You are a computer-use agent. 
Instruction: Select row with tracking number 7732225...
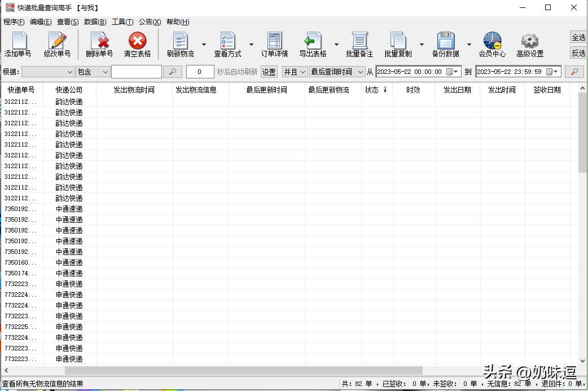point(289,327)
